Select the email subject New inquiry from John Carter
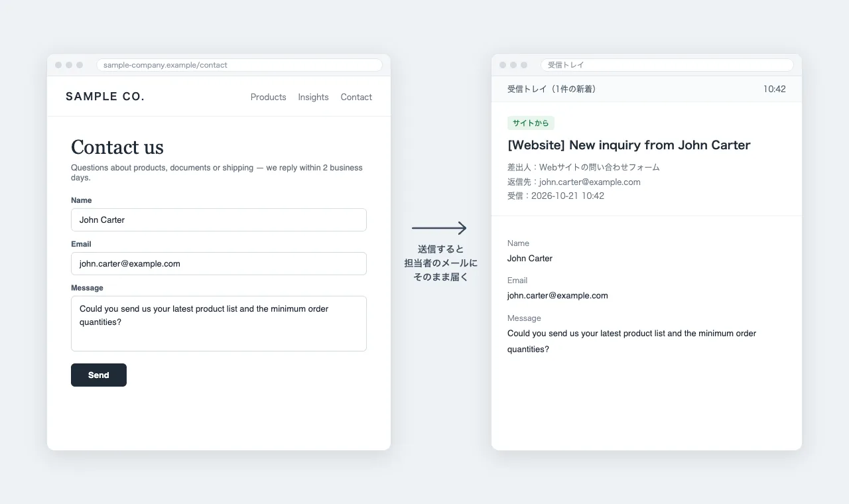This screenshot has height=504, width=849. coord(629,145)
